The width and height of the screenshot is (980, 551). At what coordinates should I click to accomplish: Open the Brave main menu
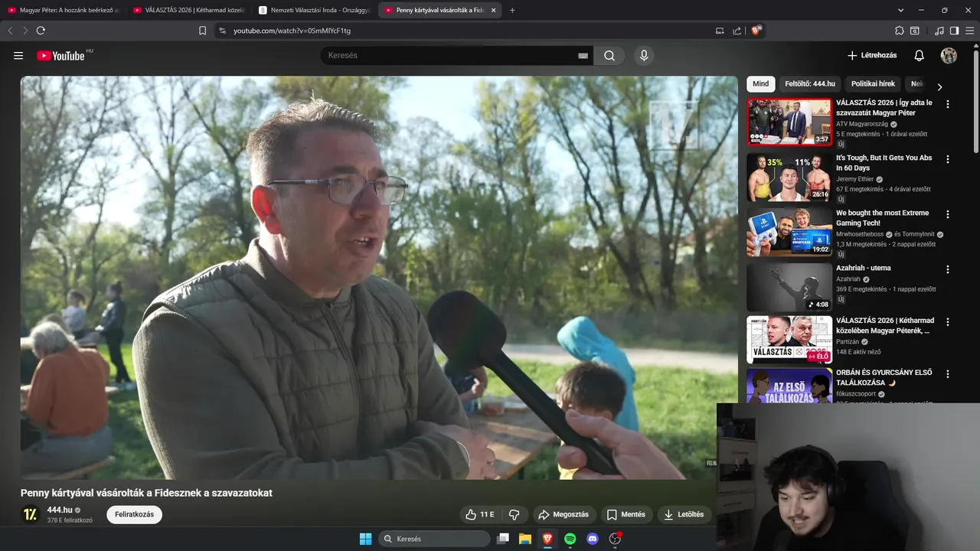[969, 31]
